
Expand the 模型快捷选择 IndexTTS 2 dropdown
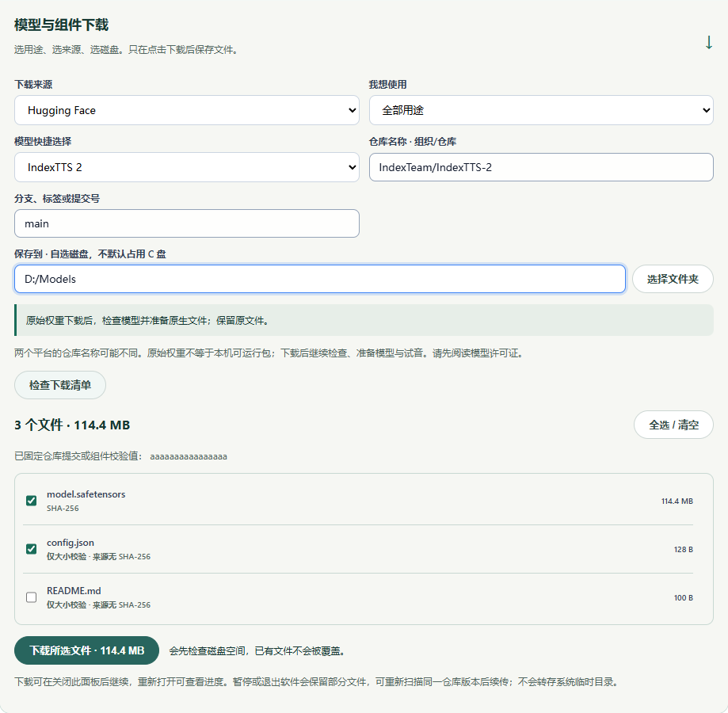(187, 167)
